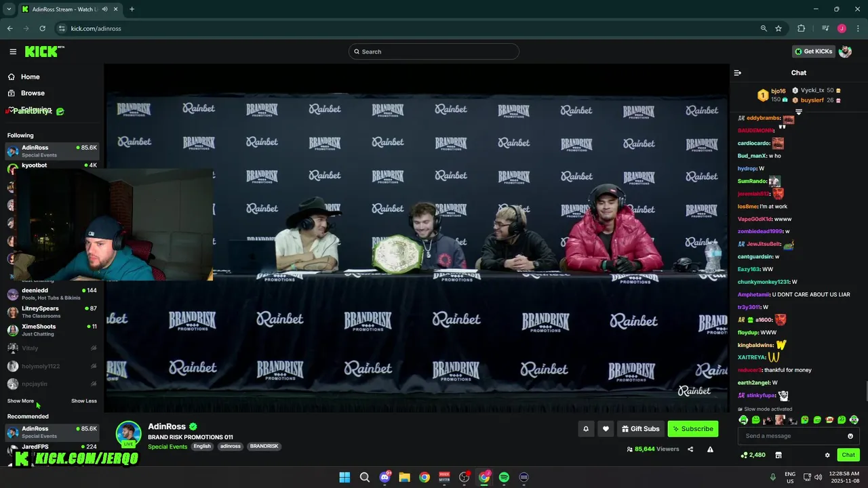The width and height of the screenshot is (868, 488).
Task: Open the Kick hamburger sidebar menu
Action: click(13, 52)
